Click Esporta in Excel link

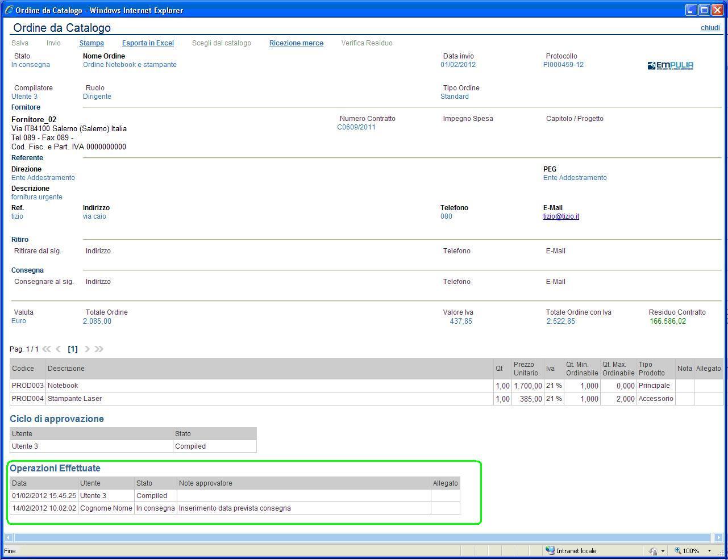(148, 43)
